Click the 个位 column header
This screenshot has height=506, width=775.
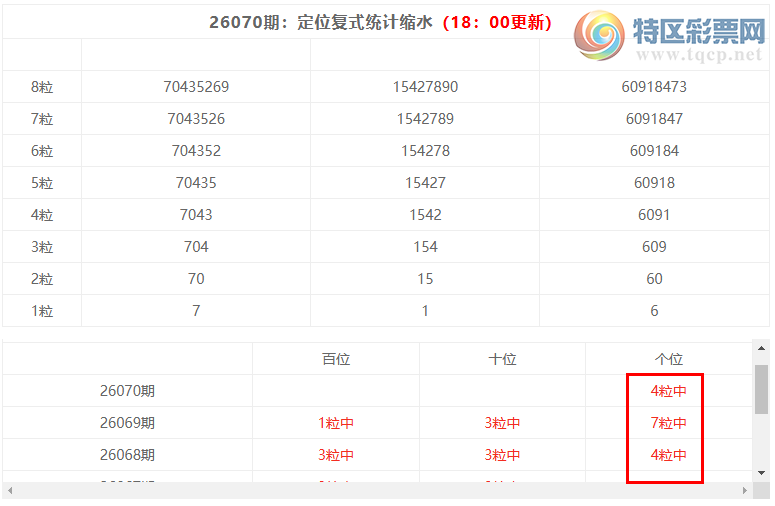coord(669,359)
